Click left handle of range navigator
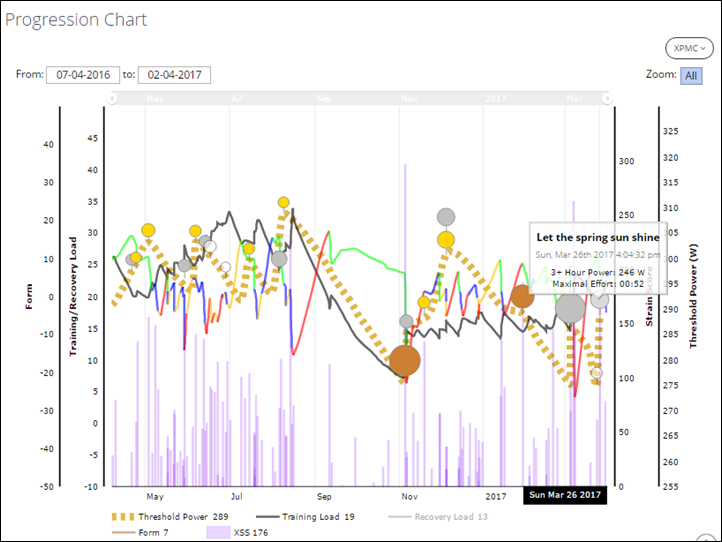Screen dimensions: 722x542 pos(112,98)
